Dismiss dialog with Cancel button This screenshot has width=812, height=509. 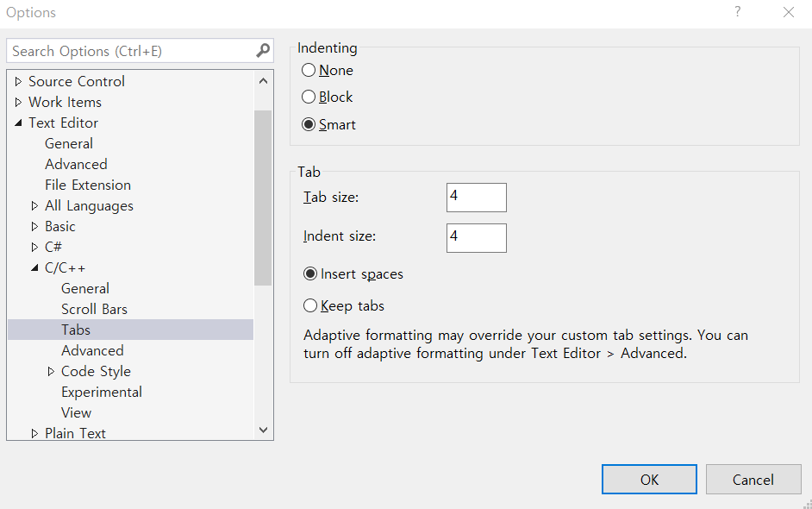pos(753,480)
